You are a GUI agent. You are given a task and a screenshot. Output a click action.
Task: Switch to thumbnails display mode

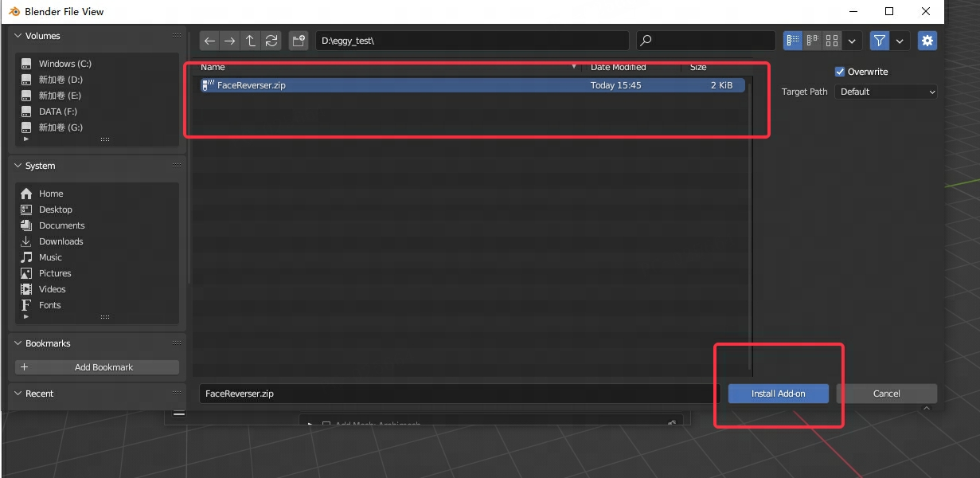point(832,41)
